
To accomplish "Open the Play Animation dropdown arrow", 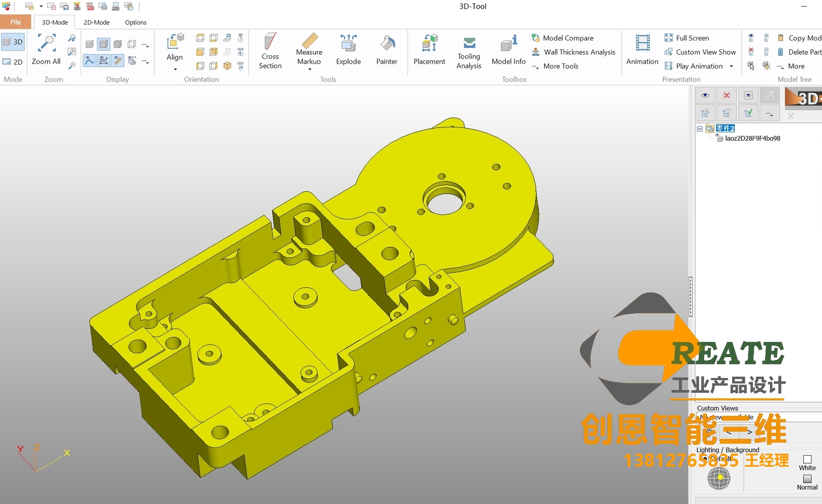I will 731,66.
